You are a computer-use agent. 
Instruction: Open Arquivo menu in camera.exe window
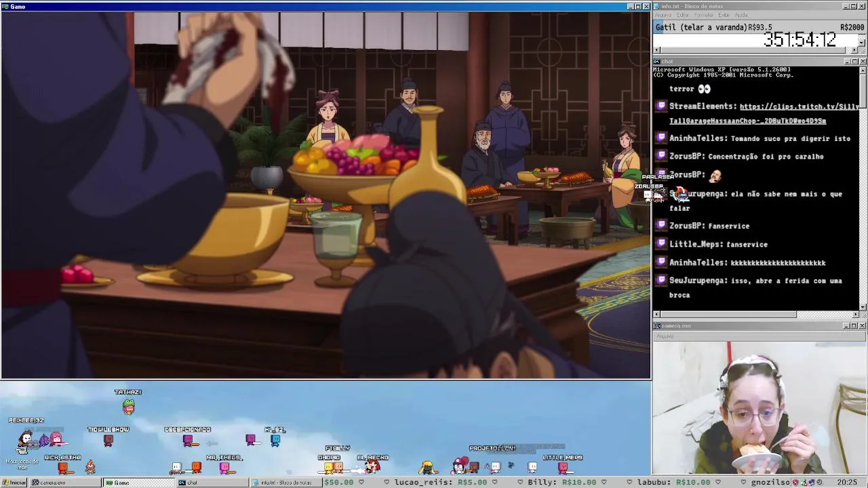click(665, 336)
